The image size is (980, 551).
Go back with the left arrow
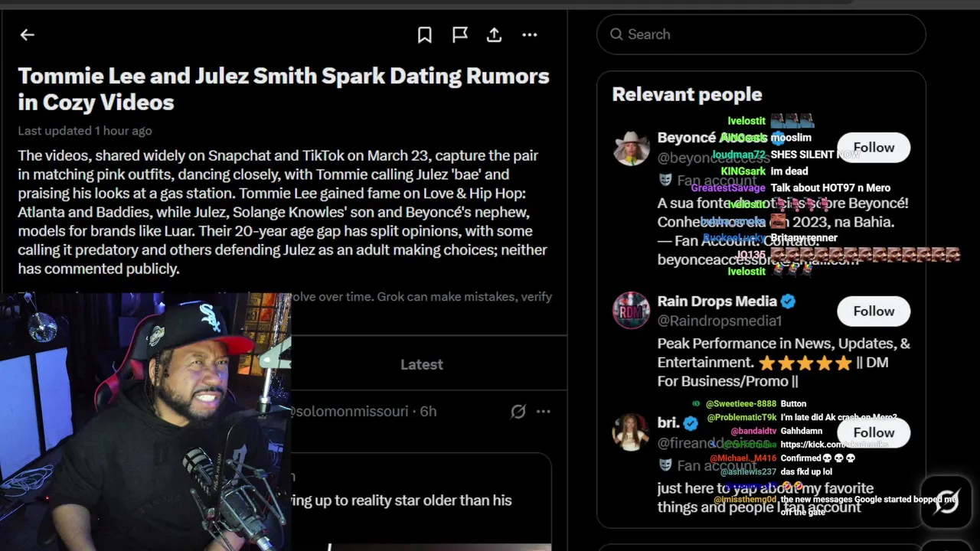tap(28, 34)
